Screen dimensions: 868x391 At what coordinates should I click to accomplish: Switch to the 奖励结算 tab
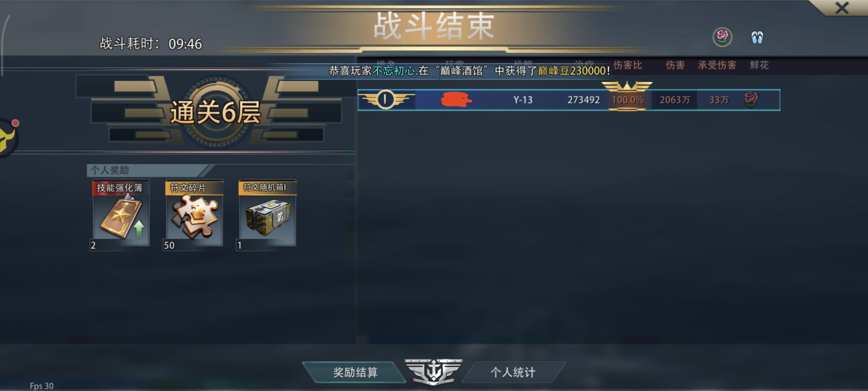355,372
